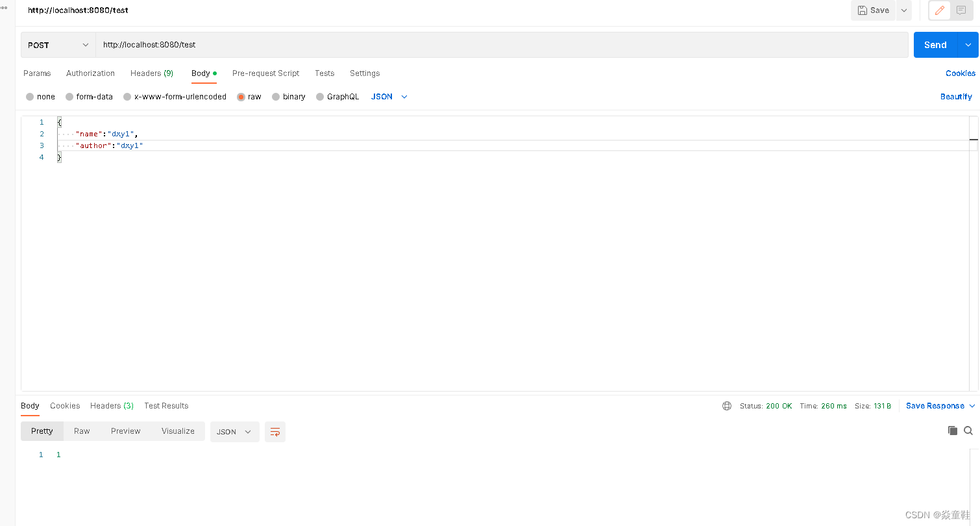The height and width of the screenshot is (526, 980).
Task: Open the comments icon beside the pencil
Action: 961,10
